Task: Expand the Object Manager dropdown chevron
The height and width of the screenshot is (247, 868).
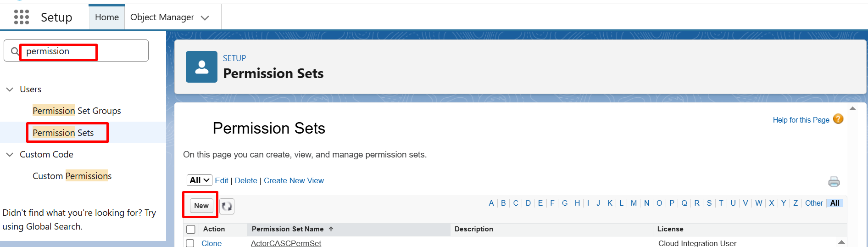Action: pyautogui.click(x=205, y=18)
